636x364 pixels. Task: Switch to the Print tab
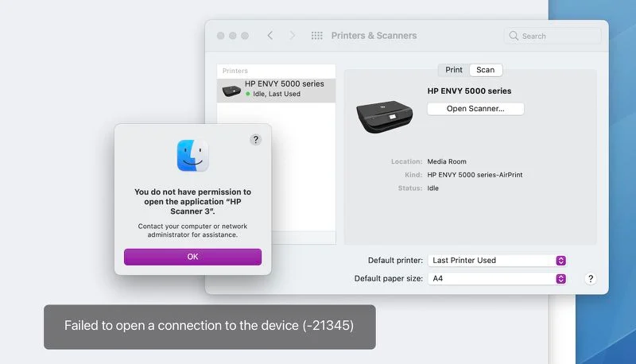coord(453,70)
